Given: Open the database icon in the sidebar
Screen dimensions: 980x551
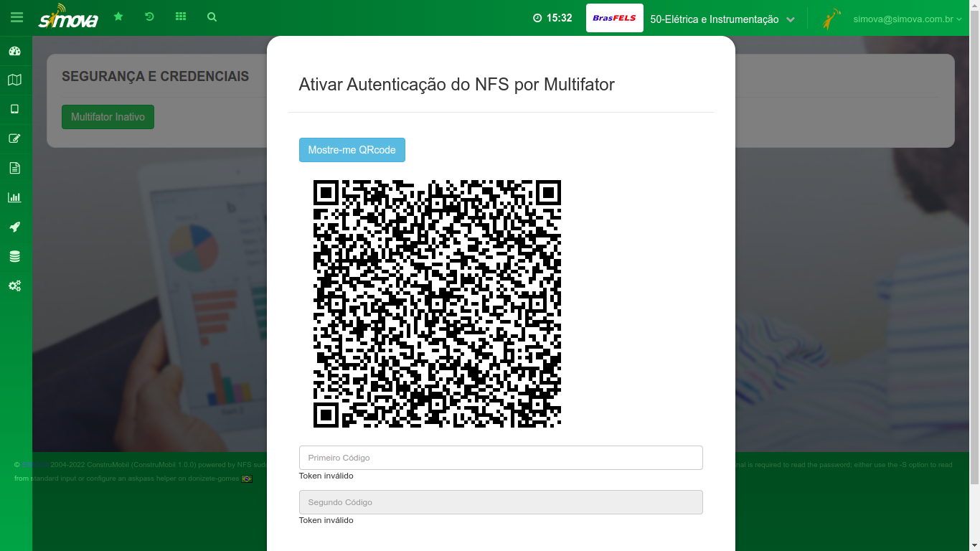Looking at the screenshot, I should (15, 256).
